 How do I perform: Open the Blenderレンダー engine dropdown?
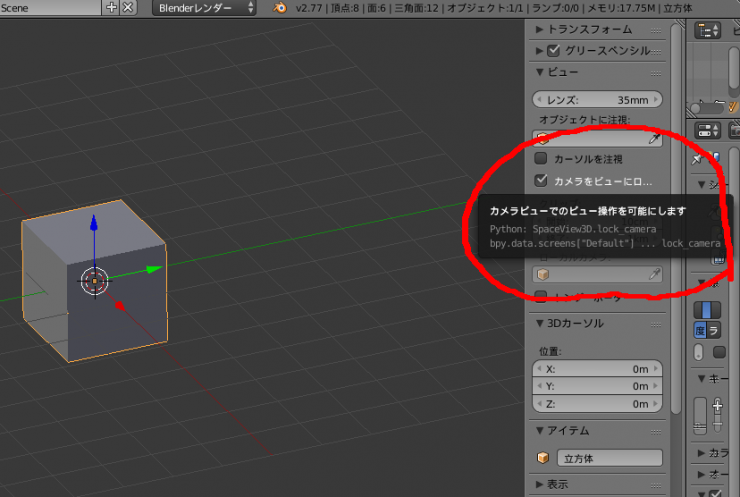tap(204, 8)
